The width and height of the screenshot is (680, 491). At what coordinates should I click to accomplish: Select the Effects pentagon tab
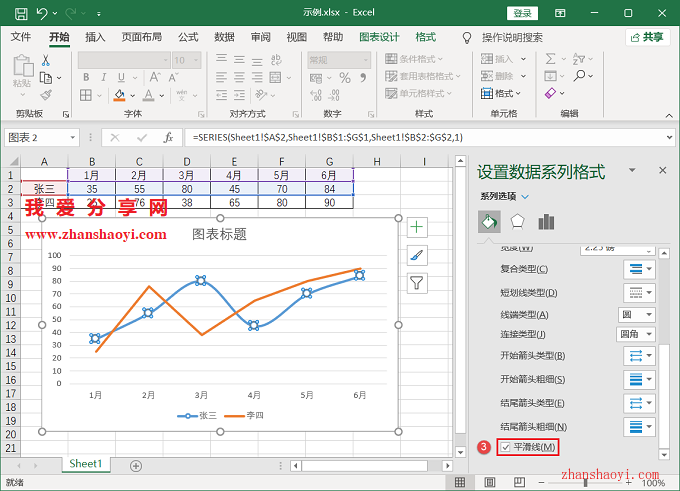point(517,222)
